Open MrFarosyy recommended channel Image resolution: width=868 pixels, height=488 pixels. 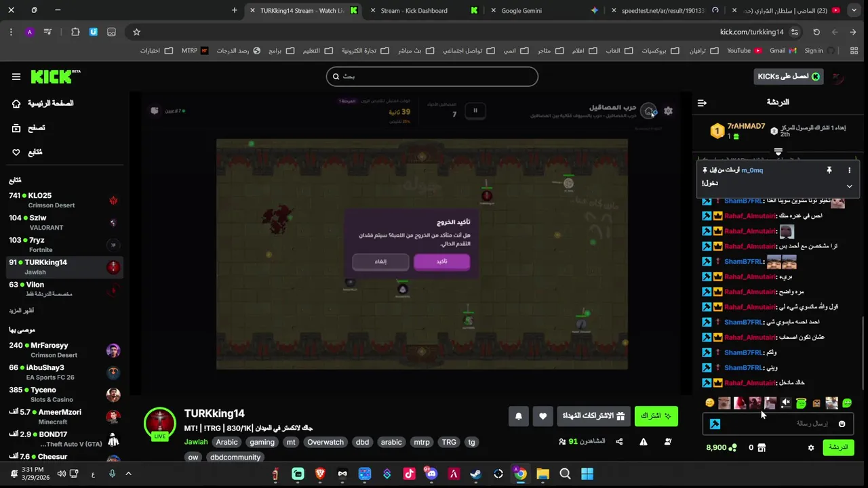[x=64, y=350]
